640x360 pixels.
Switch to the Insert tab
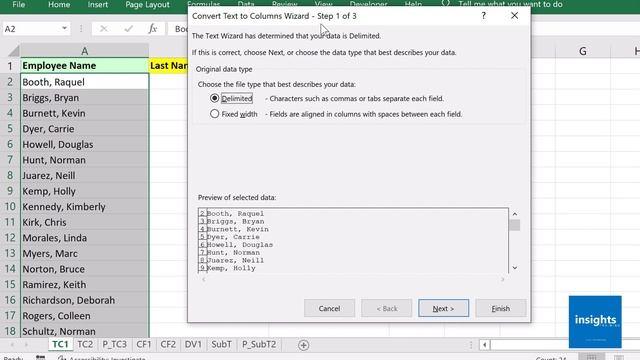point(98,4)
